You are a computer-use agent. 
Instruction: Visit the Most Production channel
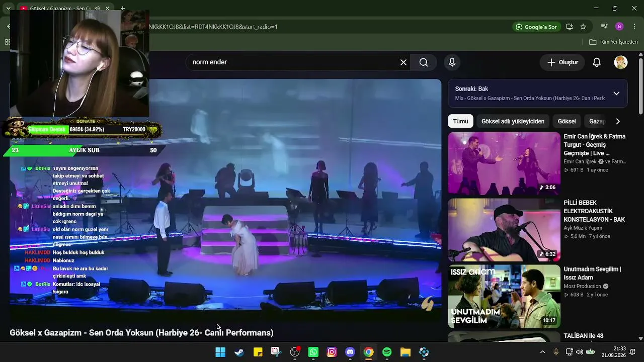coord(582,286)
